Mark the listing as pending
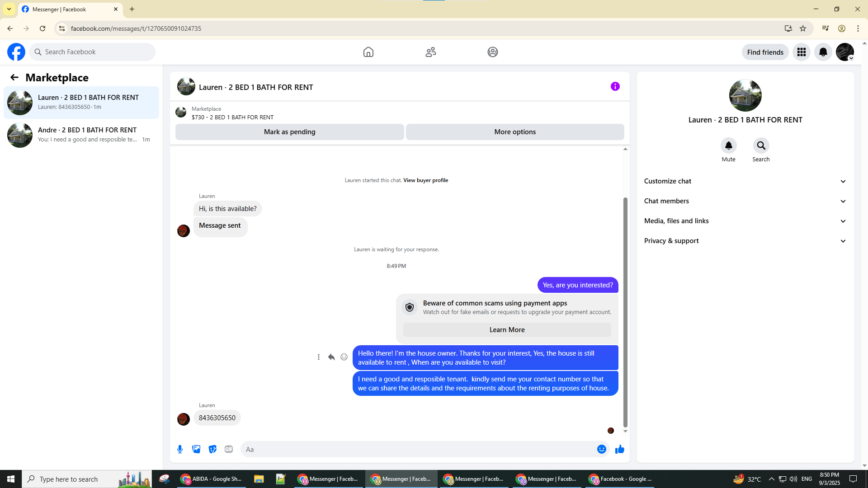This screenshot has height=488, width=868. [x=290, y=132]
